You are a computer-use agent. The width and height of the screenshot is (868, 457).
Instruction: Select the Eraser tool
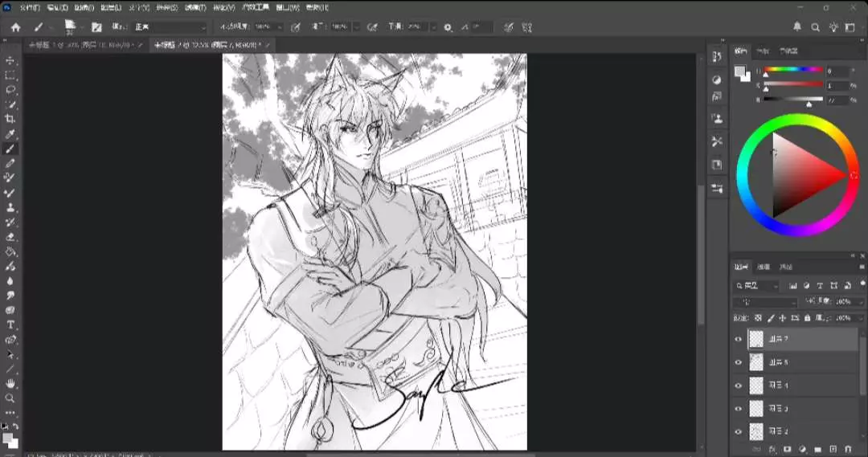(x=10, y=237)
